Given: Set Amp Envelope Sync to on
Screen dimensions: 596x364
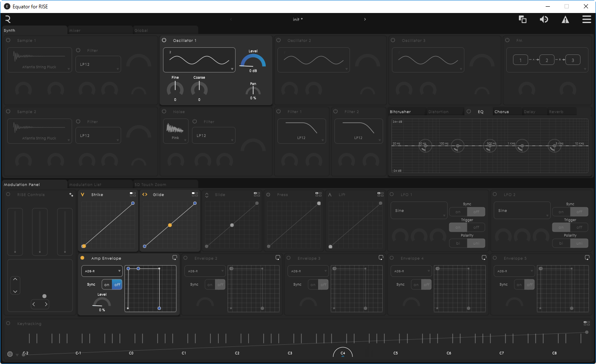Looking at the screenshot, I should (107, 284).
